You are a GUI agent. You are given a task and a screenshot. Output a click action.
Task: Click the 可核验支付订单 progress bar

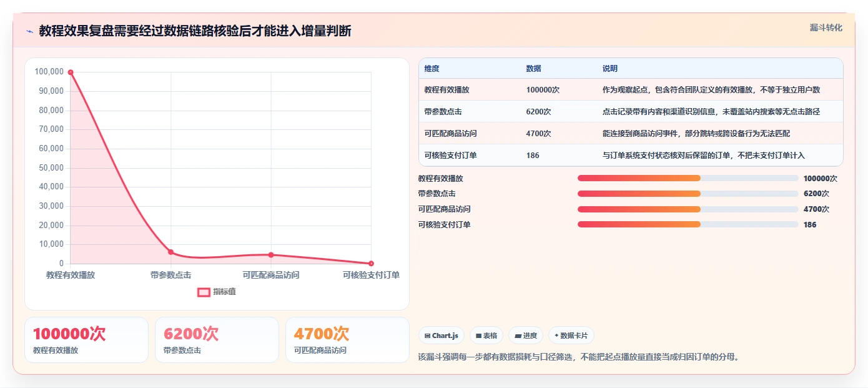click(688, 225)
